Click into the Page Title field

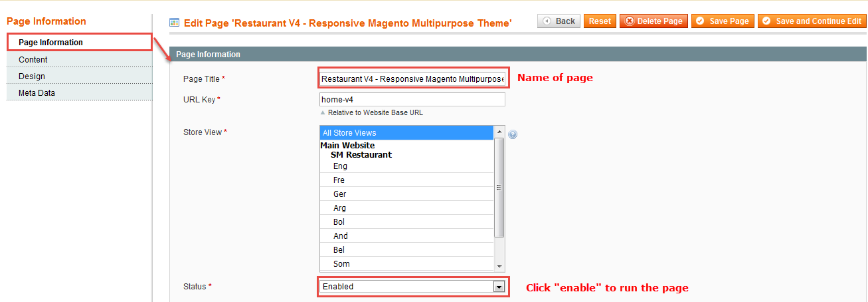[x=412, y=79]
